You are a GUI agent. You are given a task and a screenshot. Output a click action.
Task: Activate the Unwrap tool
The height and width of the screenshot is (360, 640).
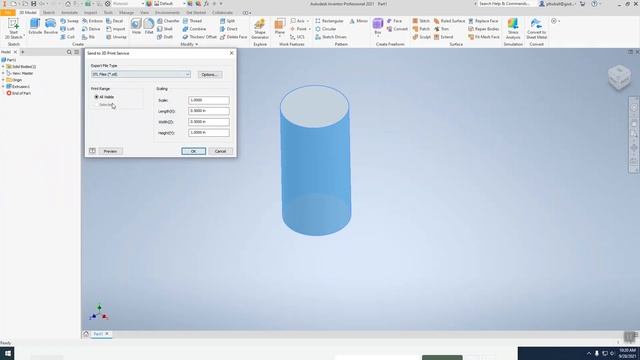116,37
